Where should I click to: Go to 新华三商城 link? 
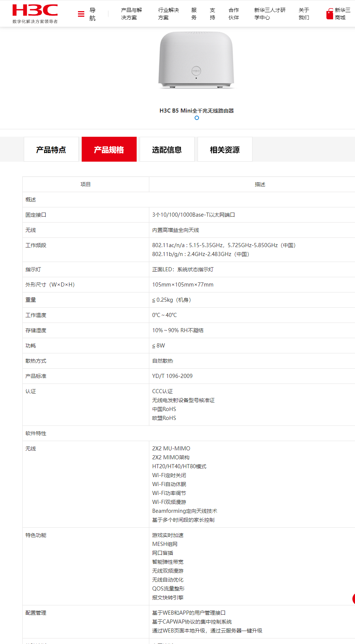pos(342,14)
